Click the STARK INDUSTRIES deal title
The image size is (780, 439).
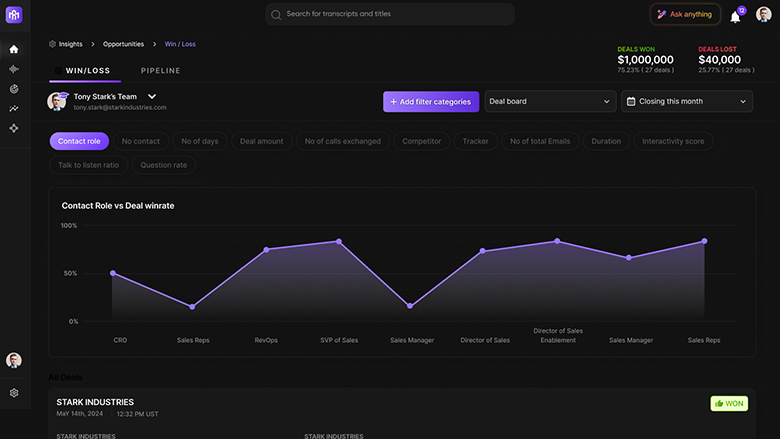[95, 402]
